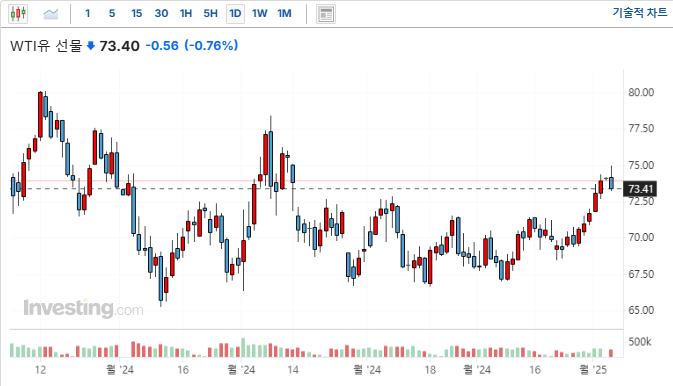Click the 73.40 price value
The image size is (673, 386).
(119, 46)
